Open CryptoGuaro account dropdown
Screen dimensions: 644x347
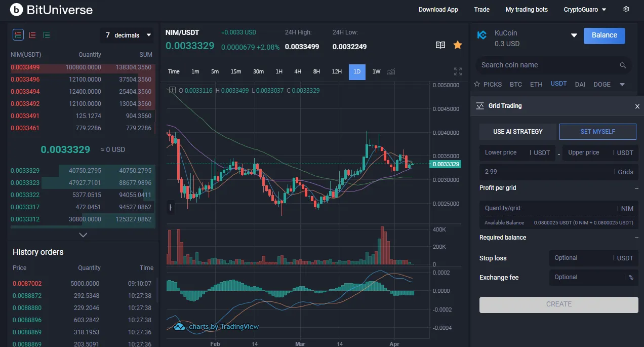point(585,10)
